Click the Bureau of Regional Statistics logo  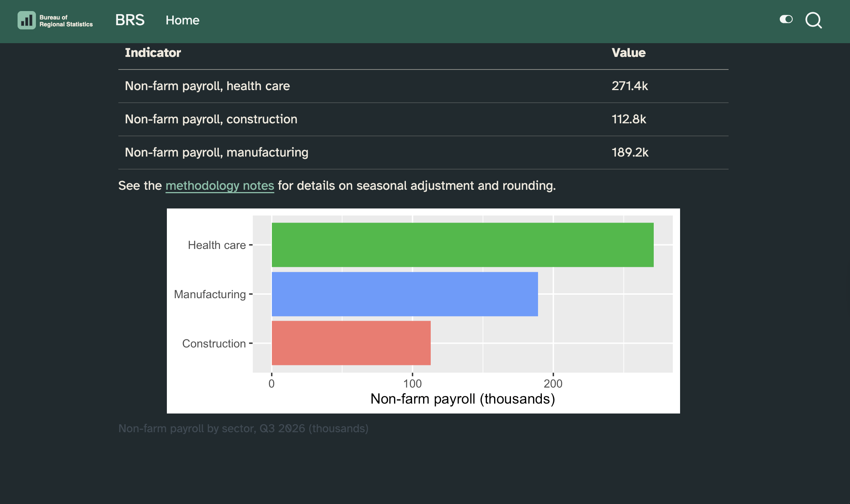pyautogui.click(x=55, y=20)
